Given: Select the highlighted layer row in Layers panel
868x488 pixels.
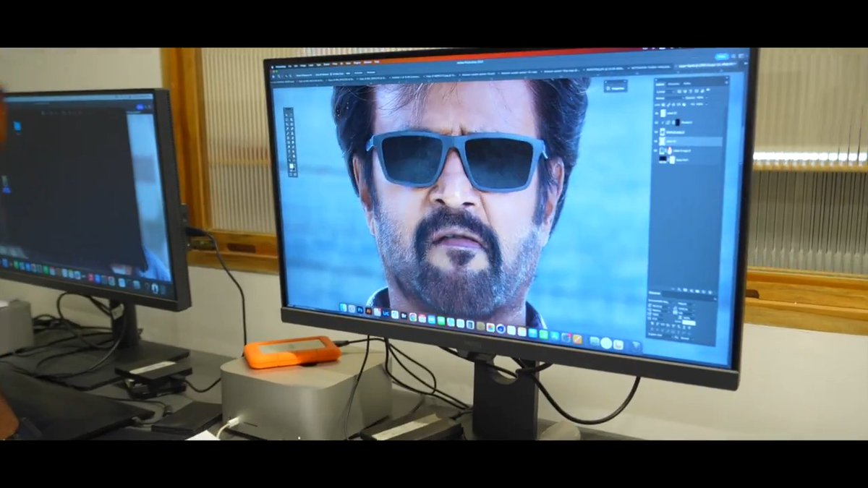Looking at the screenshot, I should (689, 141).
